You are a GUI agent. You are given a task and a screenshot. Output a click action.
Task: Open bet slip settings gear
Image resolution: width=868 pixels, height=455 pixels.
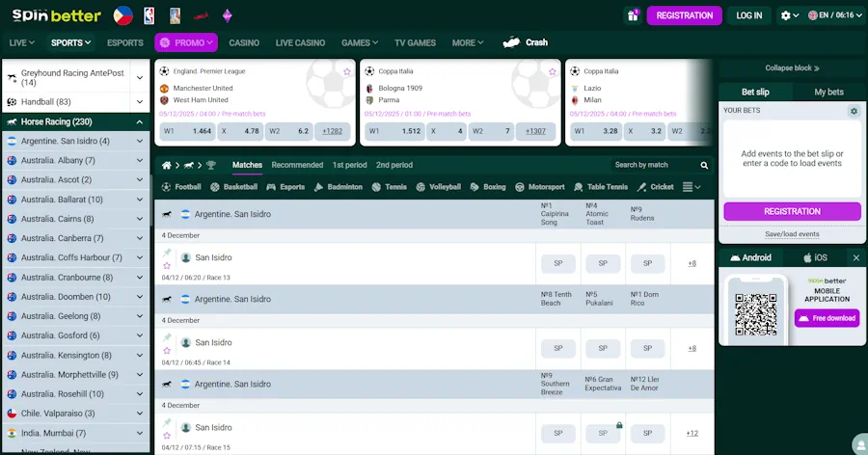pyautogui.click(x=854, y=111)
